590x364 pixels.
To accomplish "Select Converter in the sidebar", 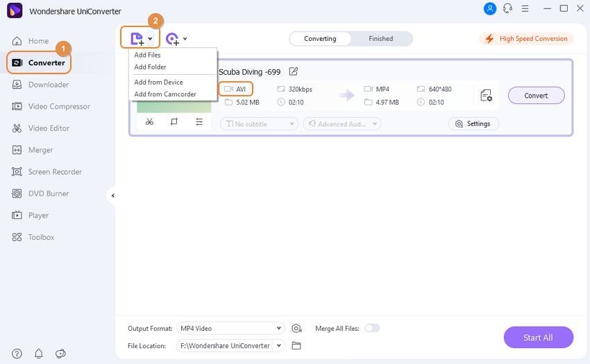I will click(39, 63).
